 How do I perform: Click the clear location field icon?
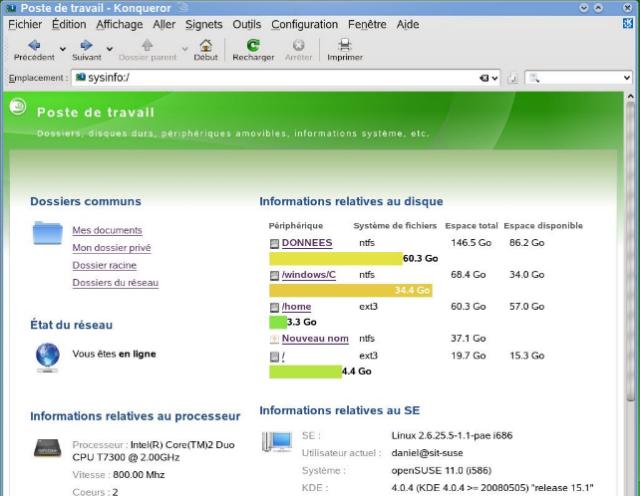click(484, 78)
